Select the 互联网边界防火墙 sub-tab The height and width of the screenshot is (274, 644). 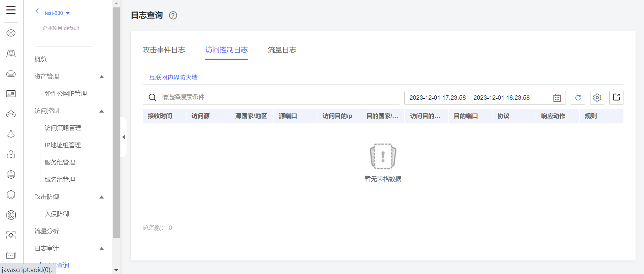pos(173,78)
